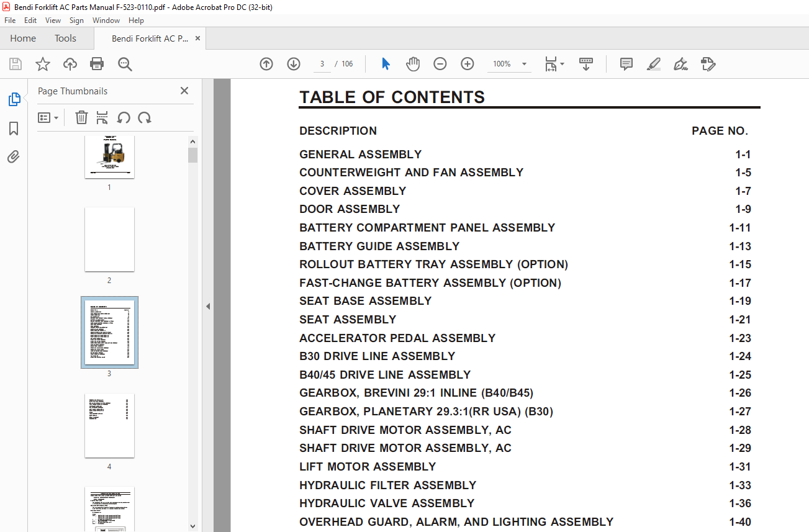Click the B30 DRIVE LINE ASSEMBLY entry
The image size is (809, 532).
(377, 356)
